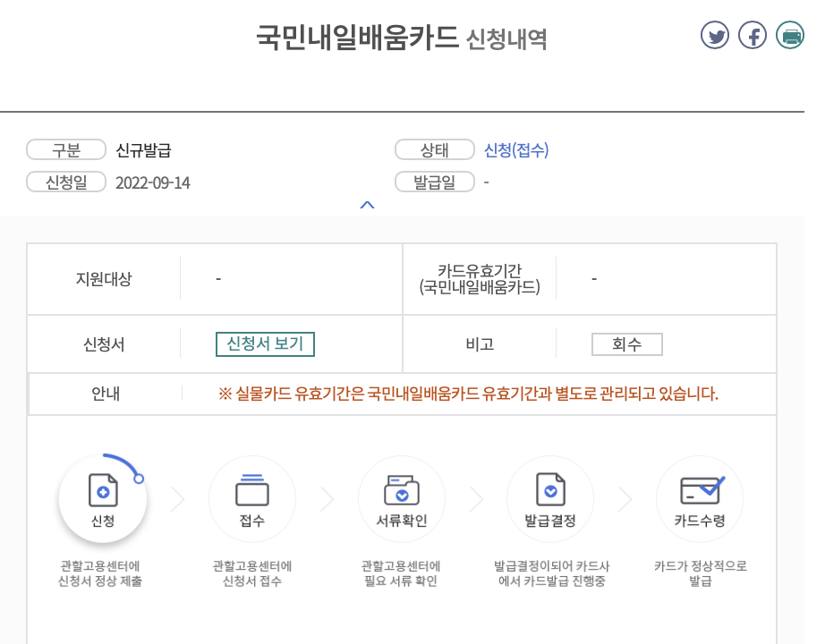Click the 신청(접수) status link

pos(516,150)
